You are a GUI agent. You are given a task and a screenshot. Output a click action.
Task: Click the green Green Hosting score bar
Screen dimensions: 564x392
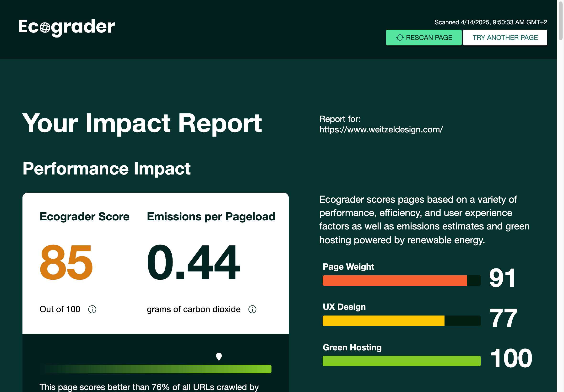[401, 361]
